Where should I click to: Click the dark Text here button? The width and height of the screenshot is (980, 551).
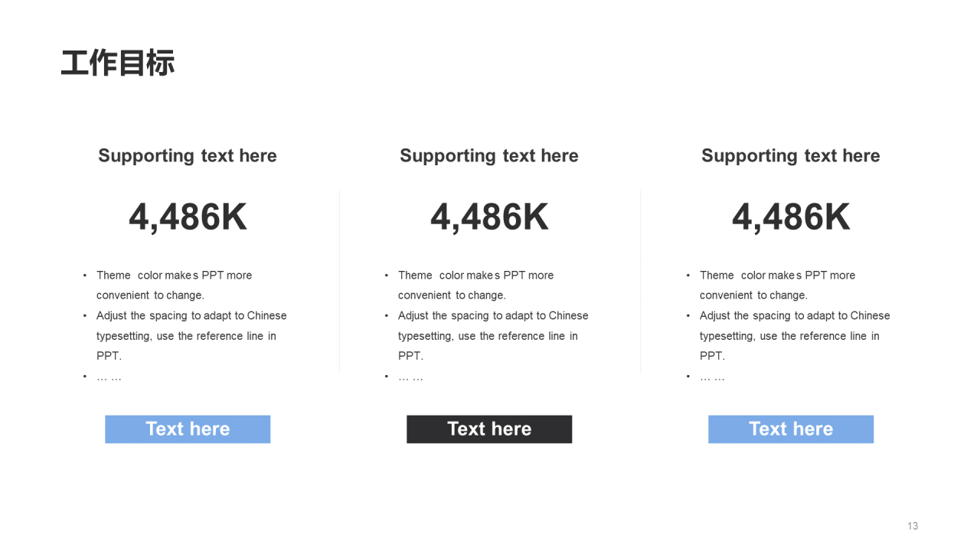(489, 429)
